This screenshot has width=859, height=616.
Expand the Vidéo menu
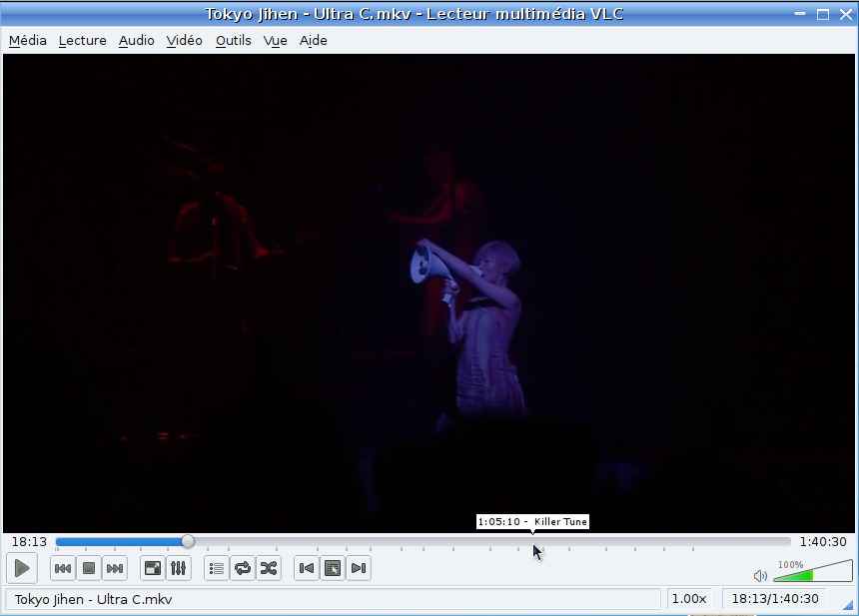(184, 41)
